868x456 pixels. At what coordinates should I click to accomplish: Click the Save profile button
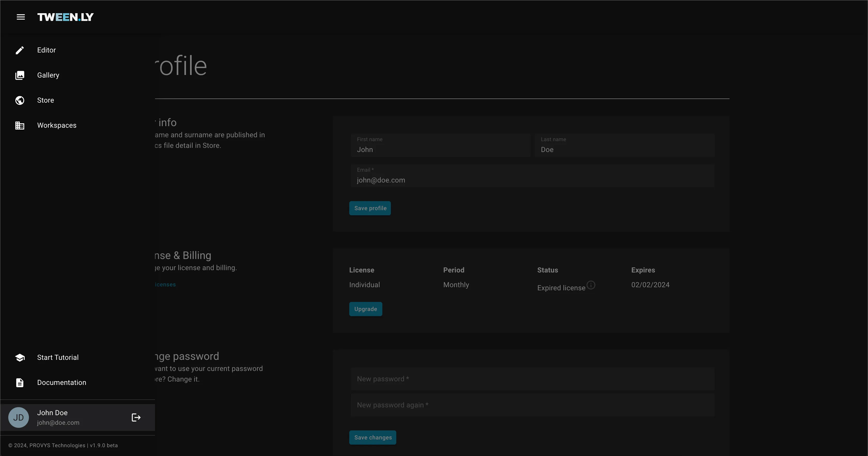[x=370, y=208]
